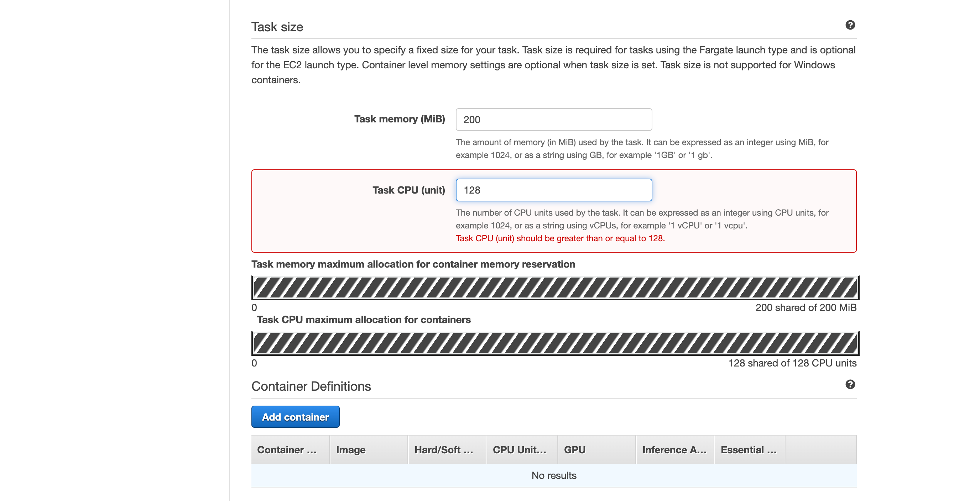The height and width of the screenshot is (501, 980).
Task: Select the 200 value in Task memory field
Action: (x=473, y=119)
